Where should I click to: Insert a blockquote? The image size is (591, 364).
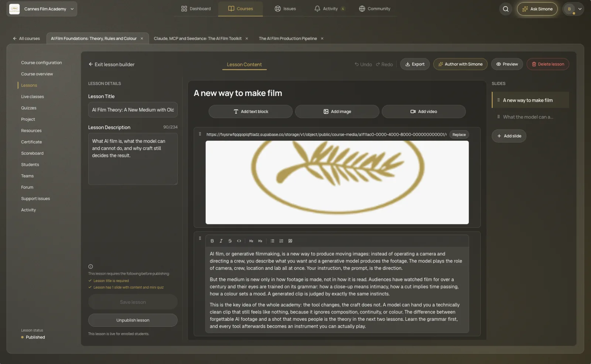pyautogui.click(x=290, y=241)
